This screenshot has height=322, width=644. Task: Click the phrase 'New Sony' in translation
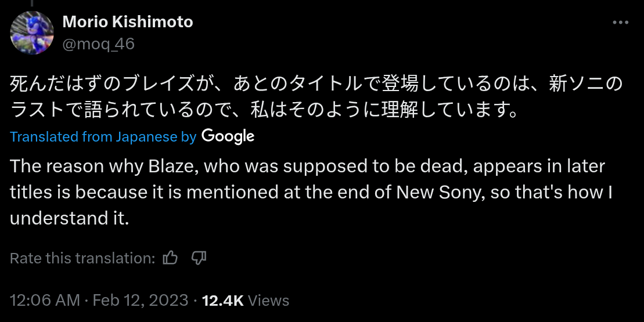(x=438, y=193)
